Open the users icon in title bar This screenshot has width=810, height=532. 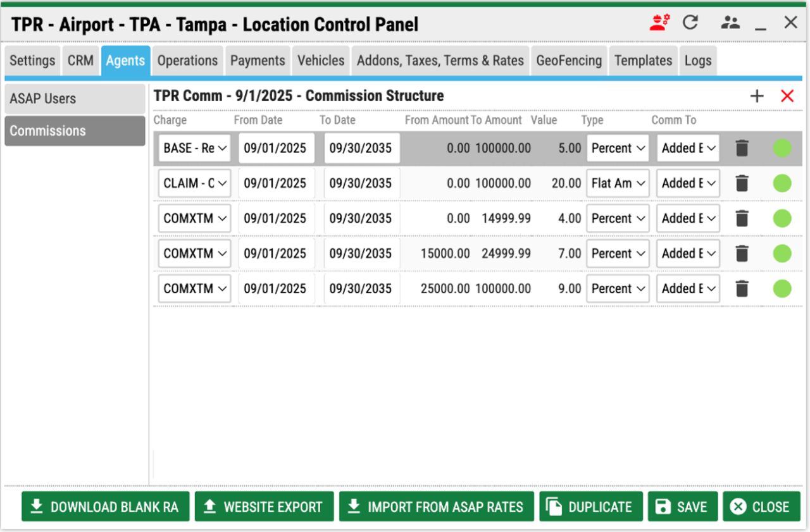(730, 23)
